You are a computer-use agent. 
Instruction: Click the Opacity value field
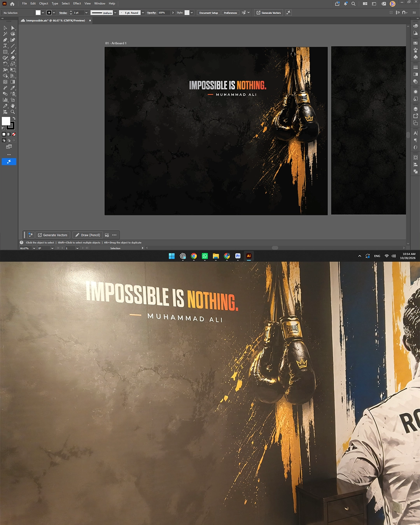click(164, 13)
